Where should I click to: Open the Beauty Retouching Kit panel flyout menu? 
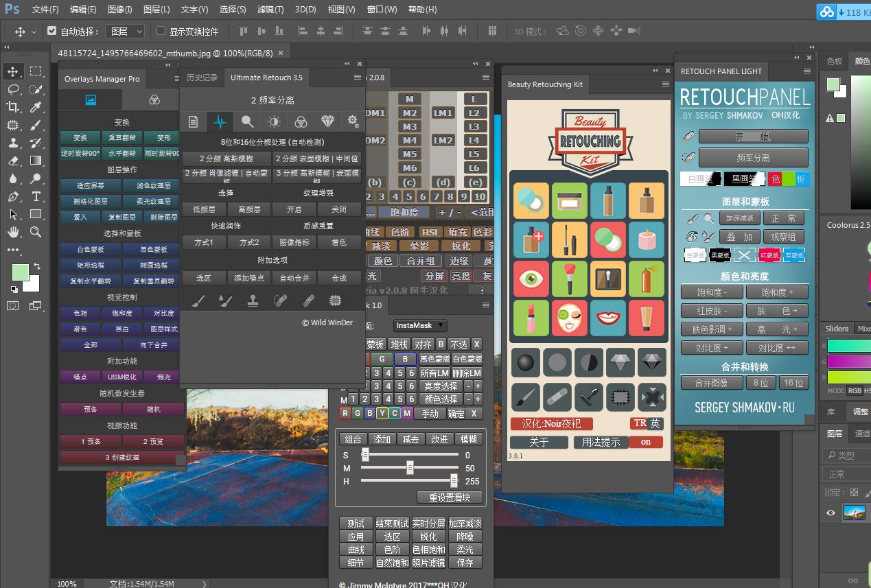pos(665,84)
